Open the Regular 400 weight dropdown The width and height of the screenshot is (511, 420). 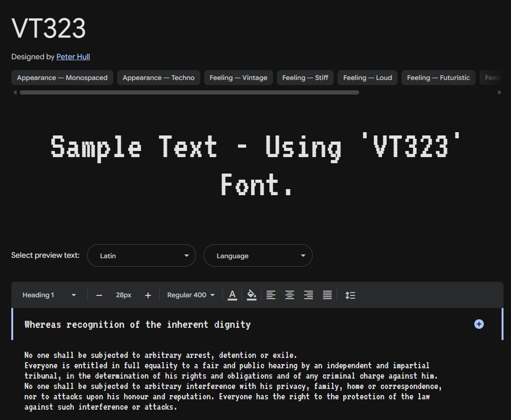(x=191, y=295)
